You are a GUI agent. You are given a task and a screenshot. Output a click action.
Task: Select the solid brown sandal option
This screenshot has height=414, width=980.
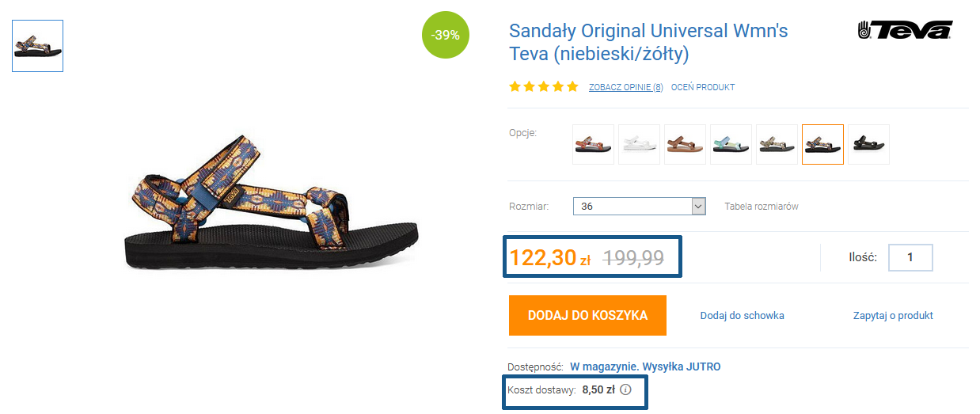[685, 144]
